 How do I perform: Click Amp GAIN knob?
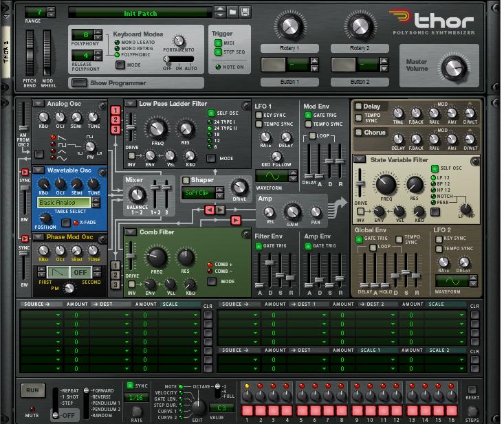[x=292, y=212]
